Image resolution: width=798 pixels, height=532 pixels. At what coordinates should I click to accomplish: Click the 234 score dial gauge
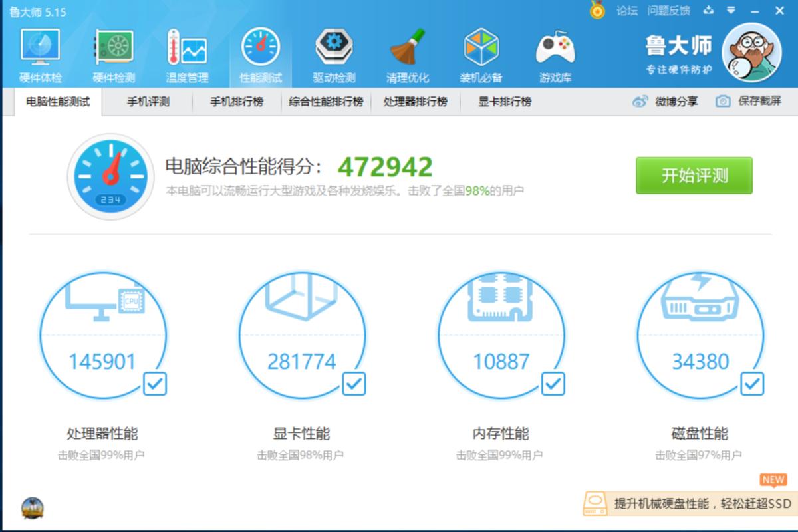[x=110, y=177]
